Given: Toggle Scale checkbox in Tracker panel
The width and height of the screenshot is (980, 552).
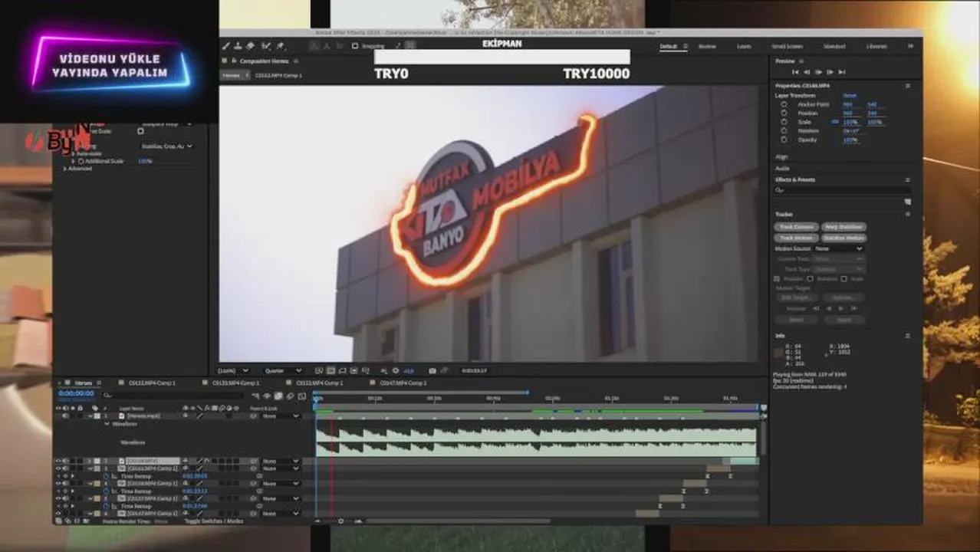Looking at the screenshot, I should pyautogui.click(x=844, y=279).
